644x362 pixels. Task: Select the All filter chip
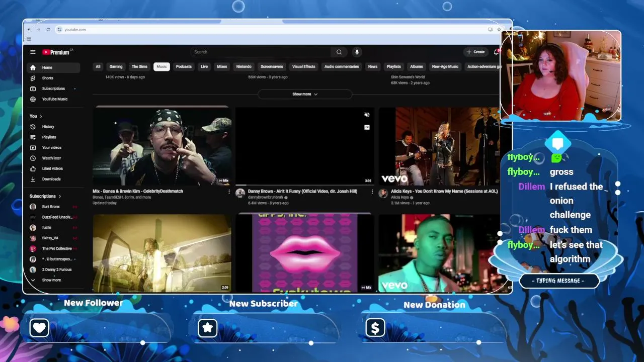pyautogui.click(x=98, y=66)
